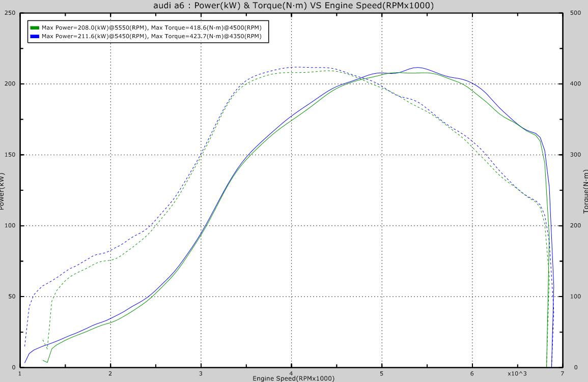Click the 500 tick on torque axis
This screenshot has width=588, height=382.
pos(576,13)
